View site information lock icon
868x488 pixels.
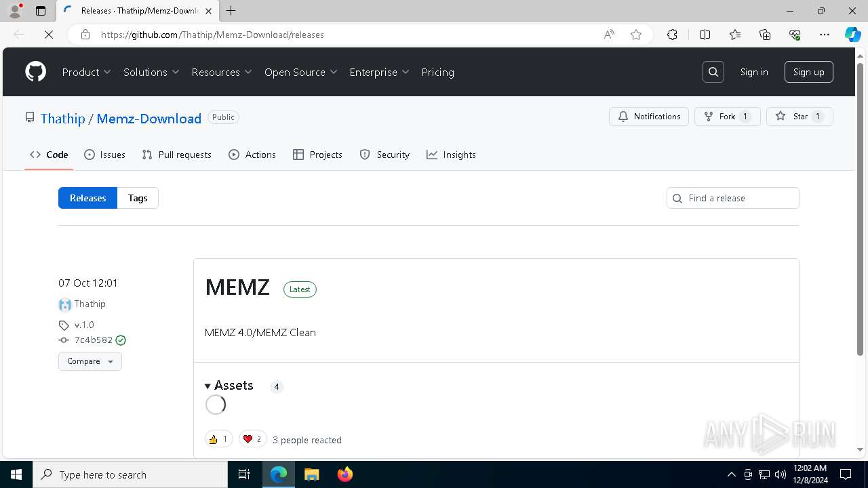coord(85,35)
